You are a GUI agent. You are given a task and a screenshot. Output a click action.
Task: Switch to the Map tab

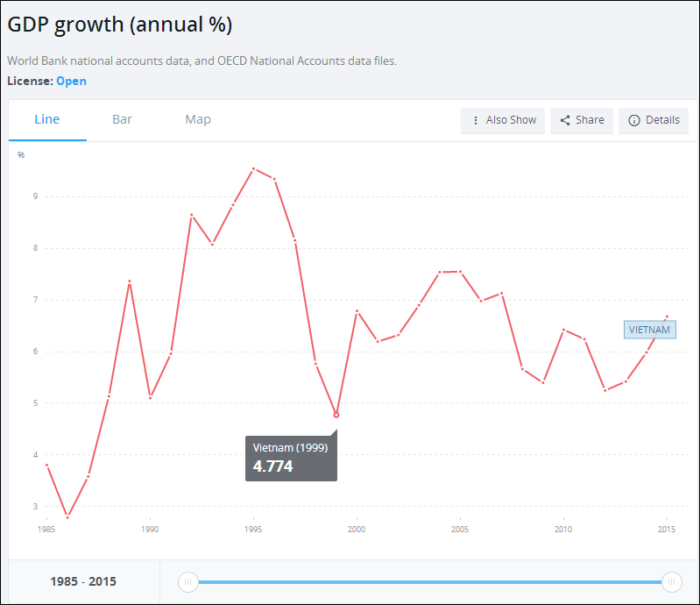coord(198,119)
